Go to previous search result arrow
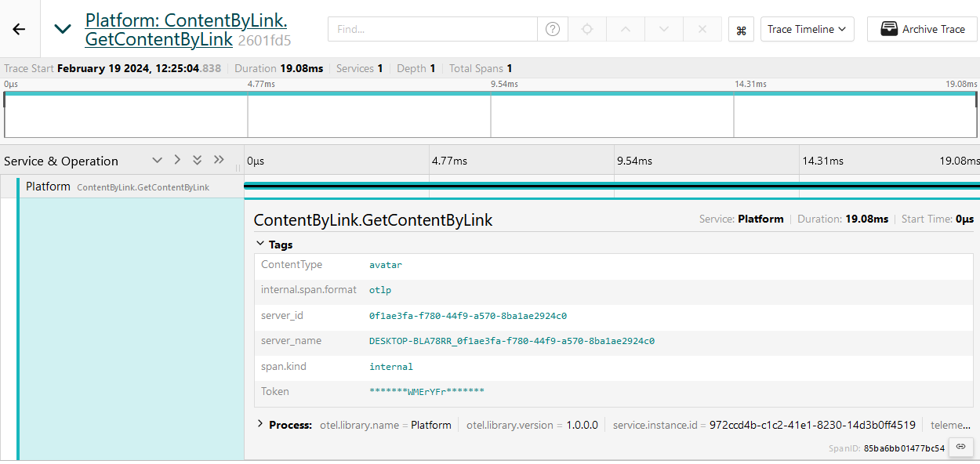The width and height of the screenshot is (980, 464). pyautogui.click(x=625, y=29)
